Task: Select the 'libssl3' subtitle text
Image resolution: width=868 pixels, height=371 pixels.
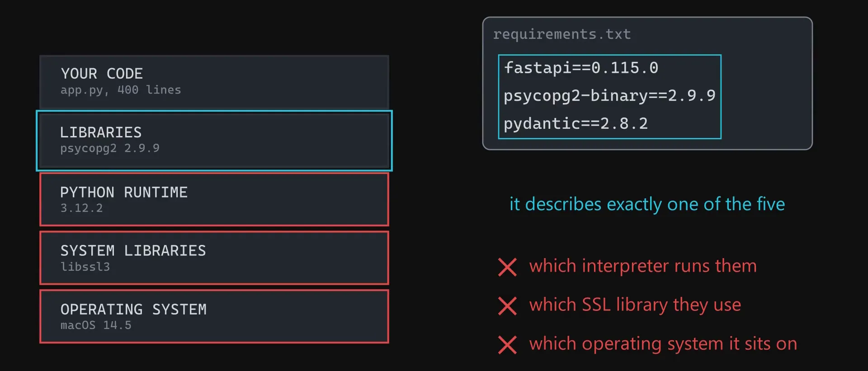Action: (x=85, y=267)
